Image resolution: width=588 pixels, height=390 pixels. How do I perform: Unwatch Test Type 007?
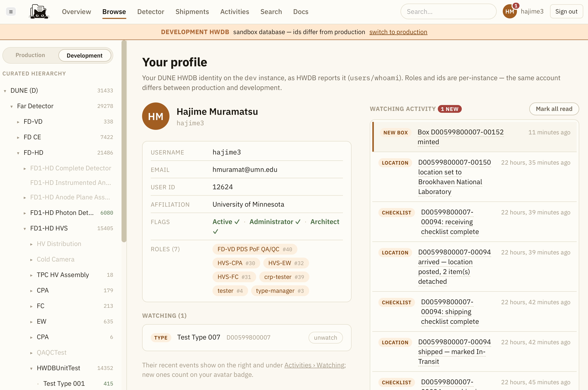[x=325, y=337]
